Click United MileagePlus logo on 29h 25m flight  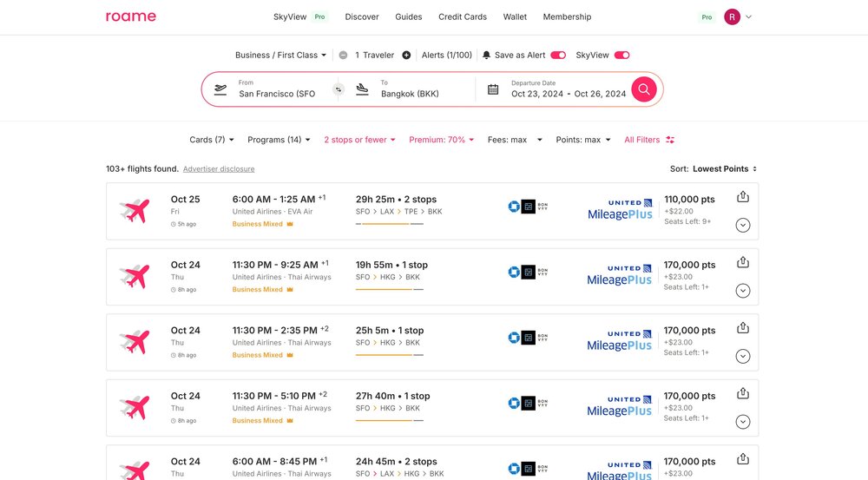tap(621, 210)
